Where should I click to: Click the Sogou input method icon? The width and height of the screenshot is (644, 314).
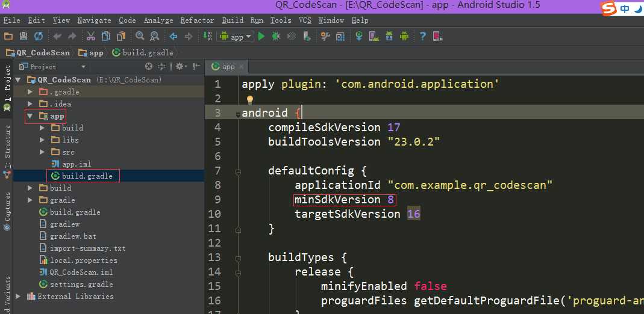point(609,9)
